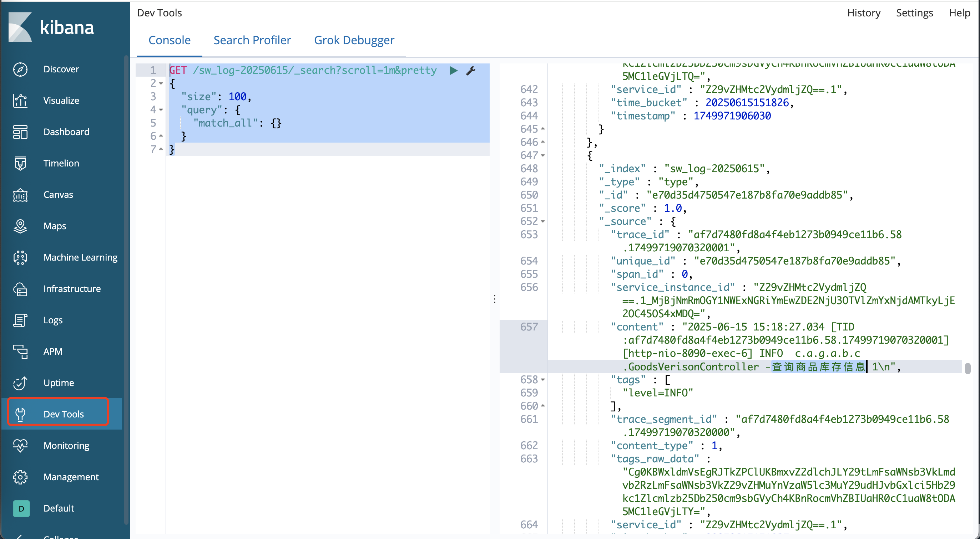Click the vertical scrollbar thumb in the response pane

968,368
